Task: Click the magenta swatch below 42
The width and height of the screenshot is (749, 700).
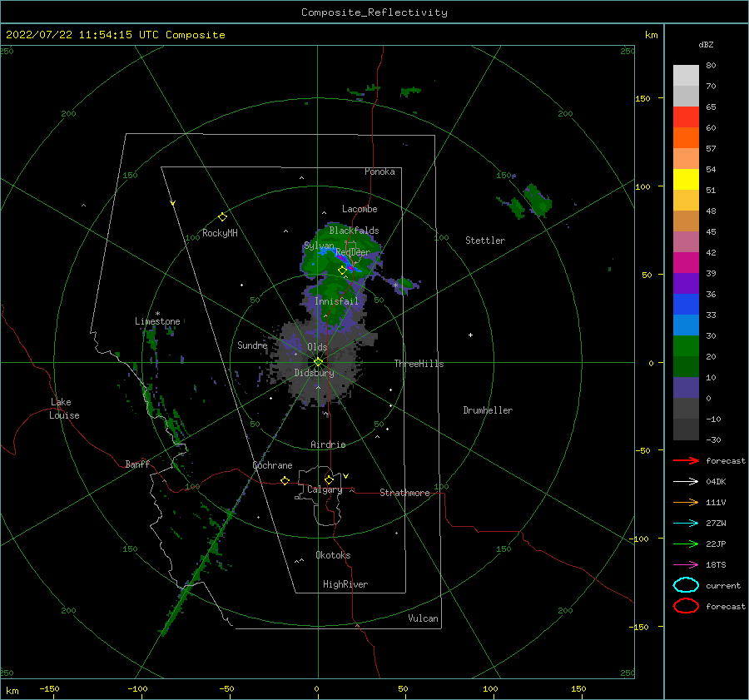Action: coord(686,262)
